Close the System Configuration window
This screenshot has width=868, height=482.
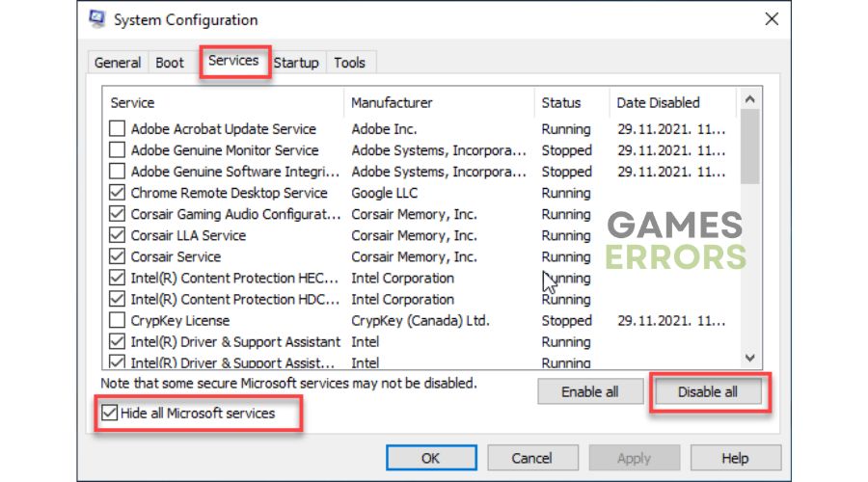coord(772,19)
